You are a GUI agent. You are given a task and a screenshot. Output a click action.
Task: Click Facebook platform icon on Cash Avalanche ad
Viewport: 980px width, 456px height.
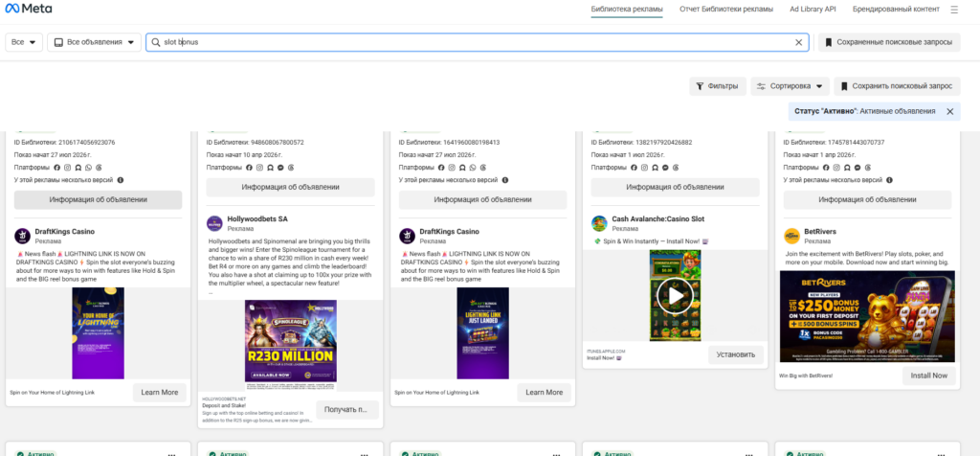(x=634, y=168)
